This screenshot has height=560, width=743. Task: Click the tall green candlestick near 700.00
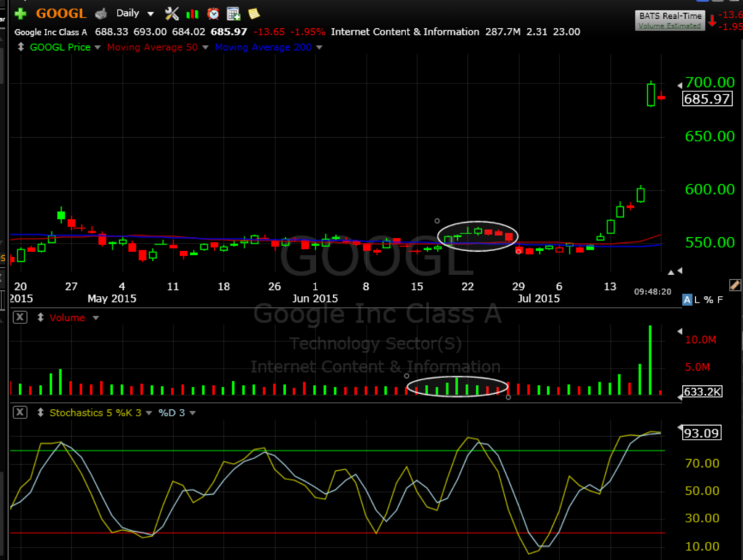pyautogui.click(x=651, y=94)
